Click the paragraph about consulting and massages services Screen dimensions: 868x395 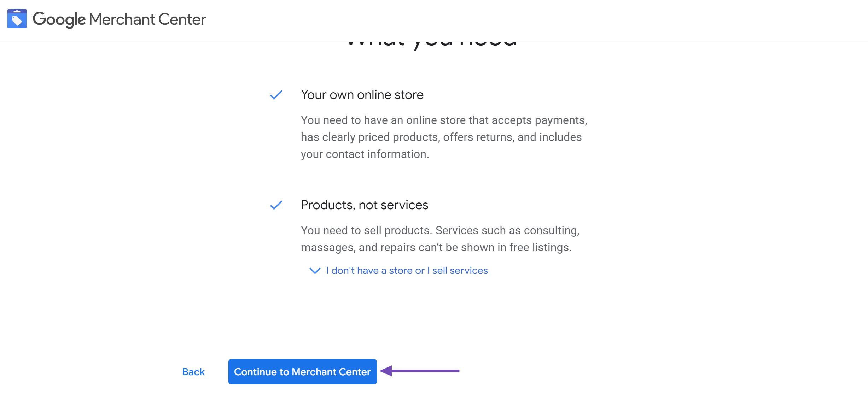tap(440, 239)
